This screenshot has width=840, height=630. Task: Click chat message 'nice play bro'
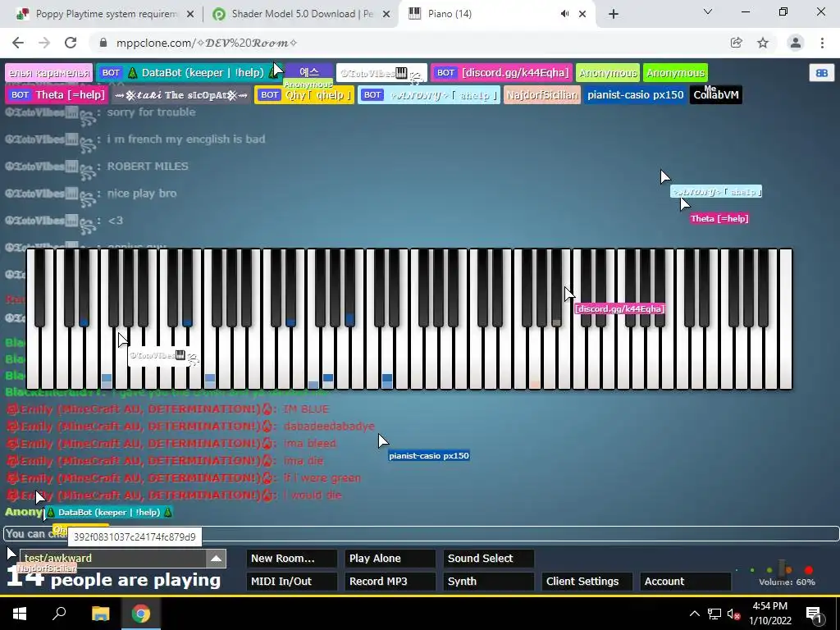141,194
